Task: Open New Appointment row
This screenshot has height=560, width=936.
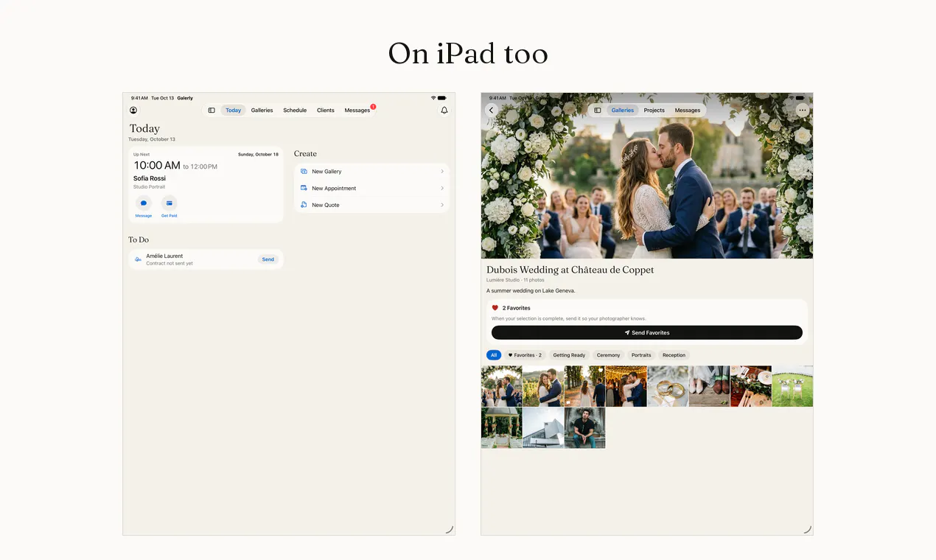Action: tap(371, 189)
